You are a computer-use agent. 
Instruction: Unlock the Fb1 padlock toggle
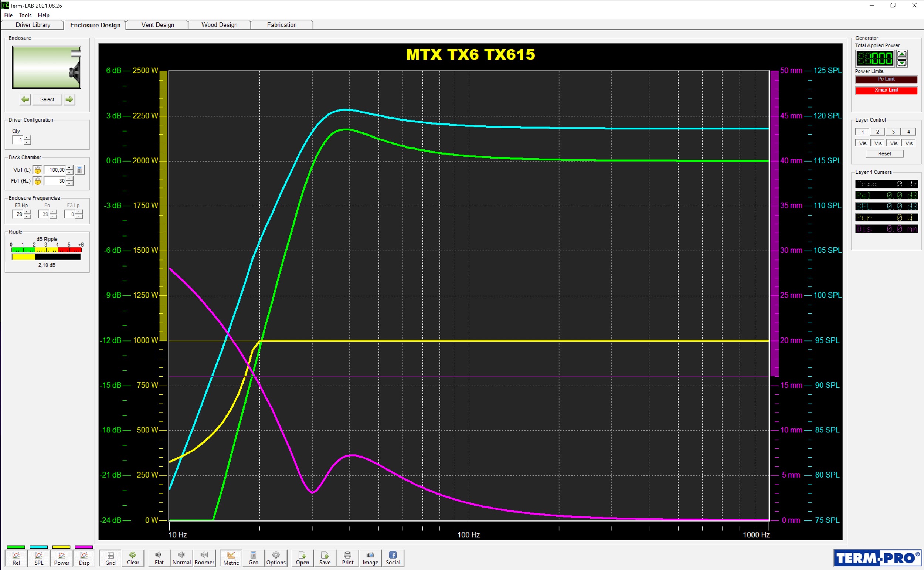pyautogui.click(x=37, y=181)
